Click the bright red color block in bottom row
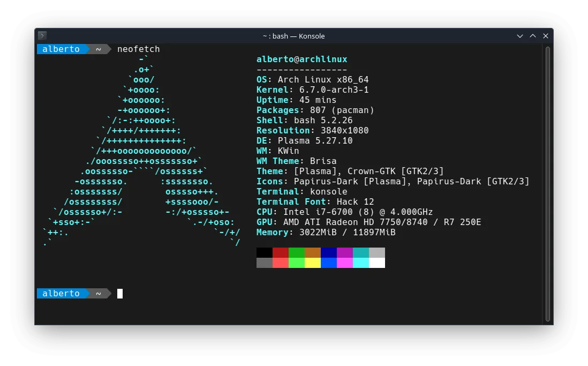 [281, 263]
